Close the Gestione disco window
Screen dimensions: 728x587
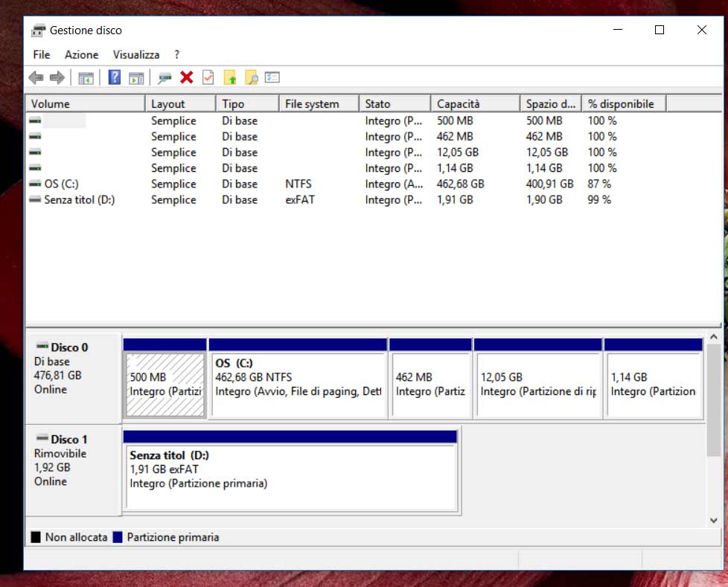(x=701, y=30)
